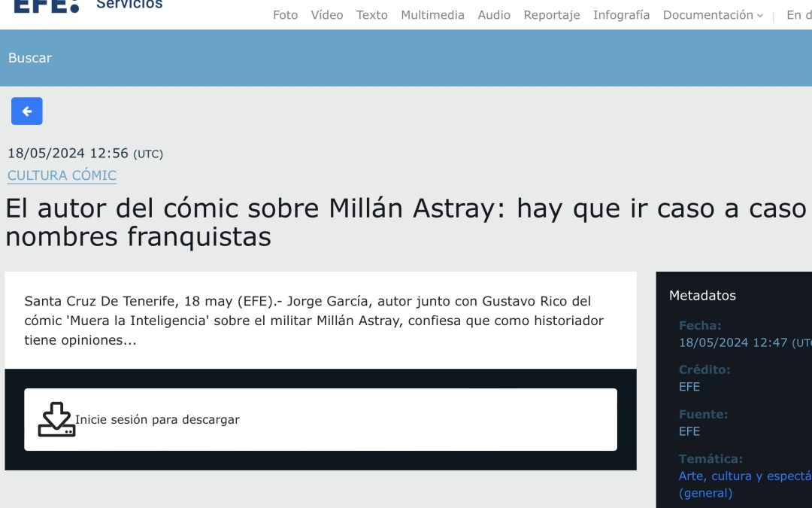Click 'Inicie sesión para descargar'

(157, 419)
